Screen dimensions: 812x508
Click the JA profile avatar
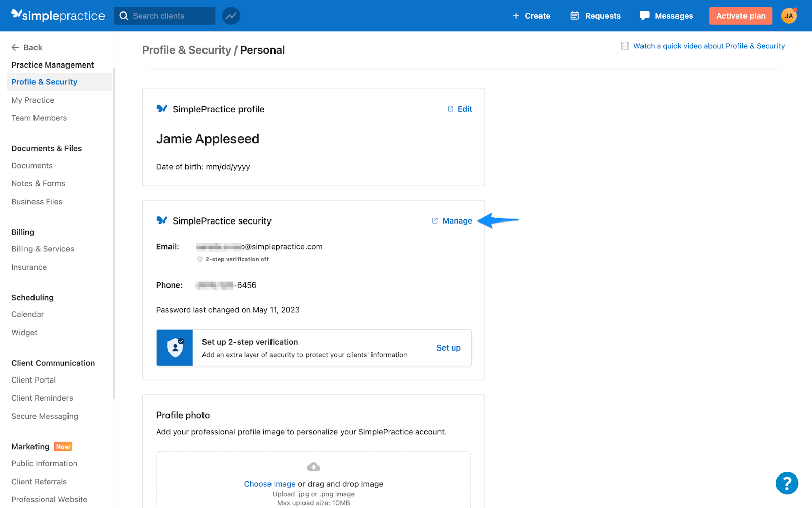pyautogui.click(x=788, y=16)
